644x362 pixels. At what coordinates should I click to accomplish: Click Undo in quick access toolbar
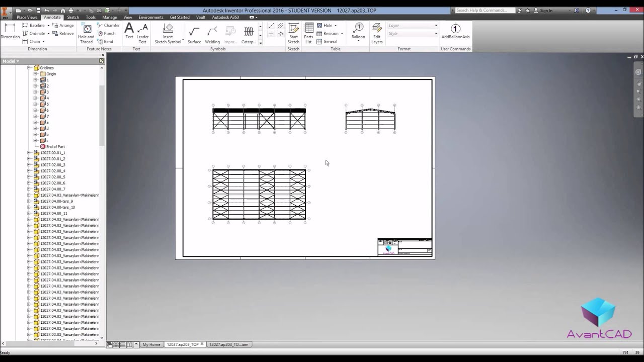46,10
